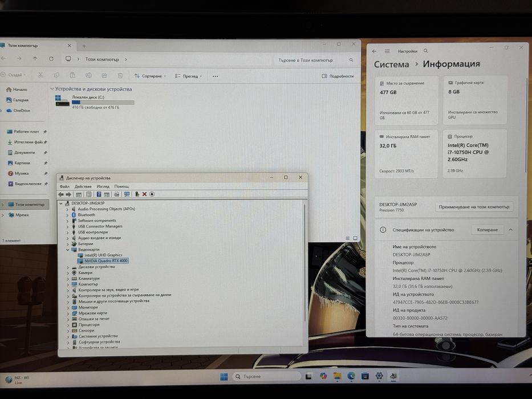532x399 pixels.
Task: Open the Файл menu in Device Manager
Action: coord(64,186)
